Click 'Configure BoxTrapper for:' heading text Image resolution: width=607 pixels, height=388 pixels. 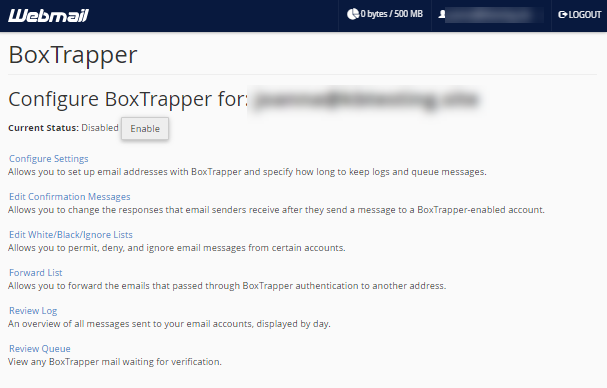pos(128,99)
